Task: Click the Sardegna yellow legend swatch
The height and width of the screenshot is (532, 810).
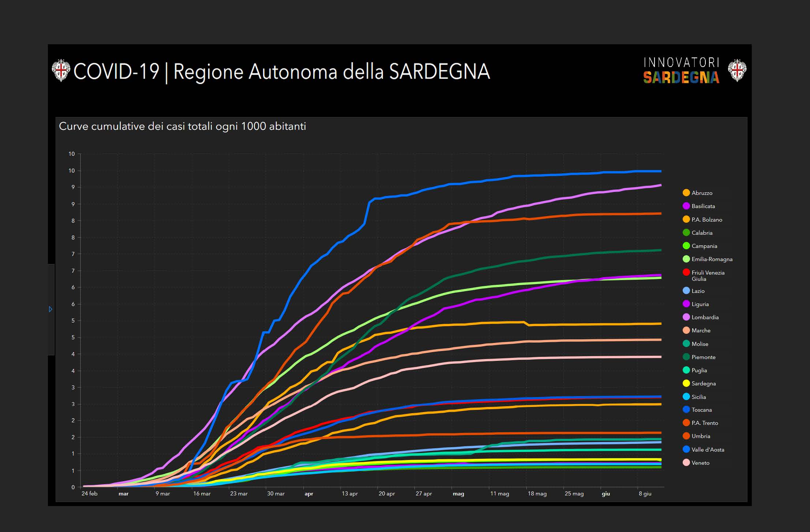Action: 686,383
